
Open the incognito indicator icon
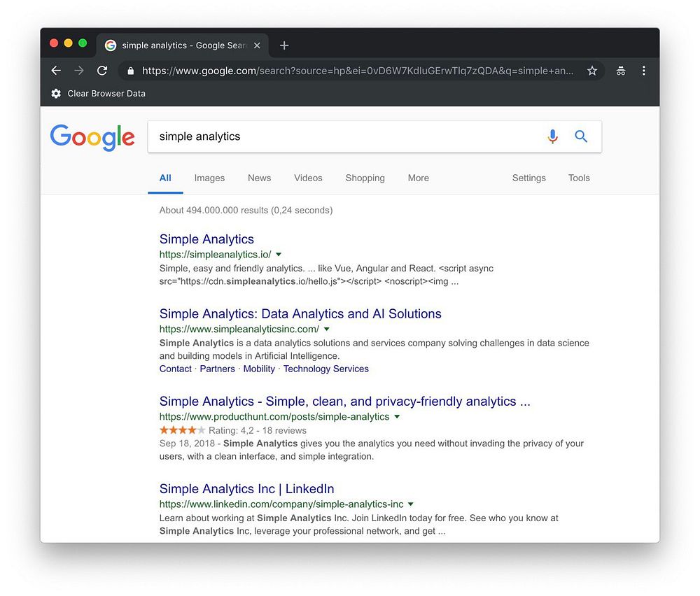pos(620,71)
